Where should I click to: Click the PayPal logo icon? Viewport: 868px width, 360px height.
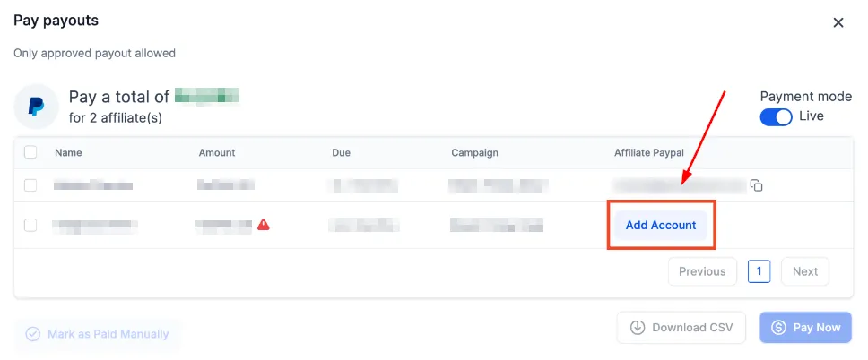pyautogui.click(x=36, y=107)
